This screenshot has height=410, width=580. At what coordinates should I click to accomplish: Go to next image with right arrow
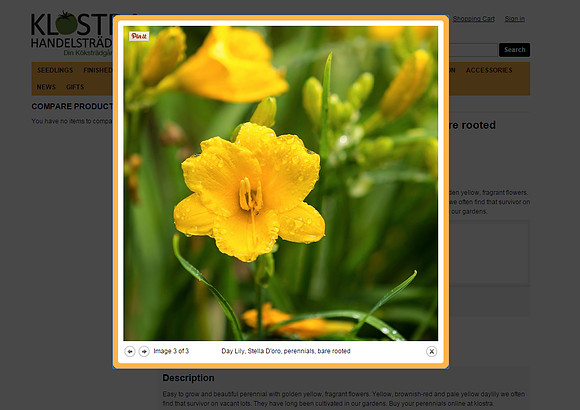(144, 351)
